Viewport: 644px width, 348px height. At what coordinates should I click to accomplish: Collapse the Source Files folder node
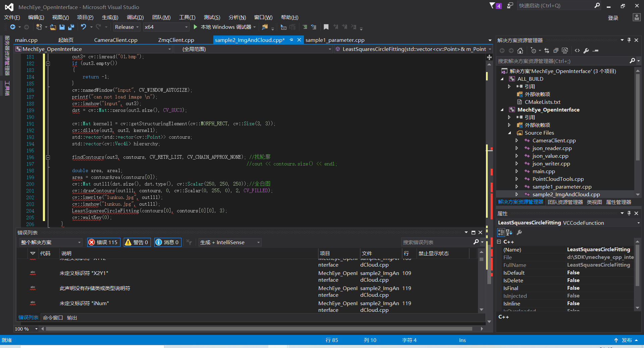(509, 133)
